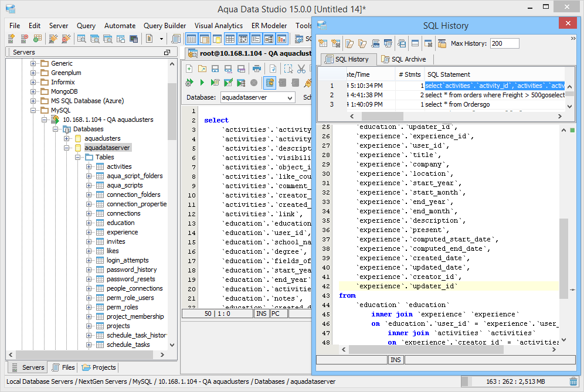The image size is (584, 392).
Task: Switch to the Projects tab at bottom
Action: click(x=99, y=367)
